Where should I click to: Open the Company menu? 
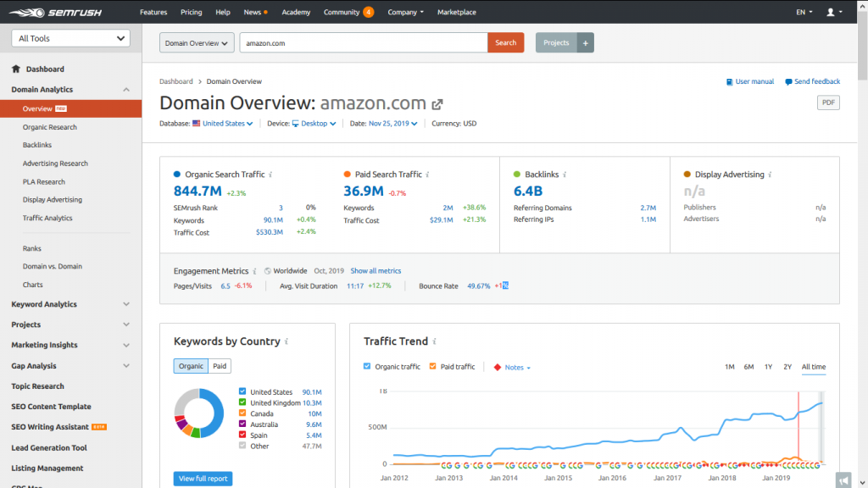tap(405, 12)
